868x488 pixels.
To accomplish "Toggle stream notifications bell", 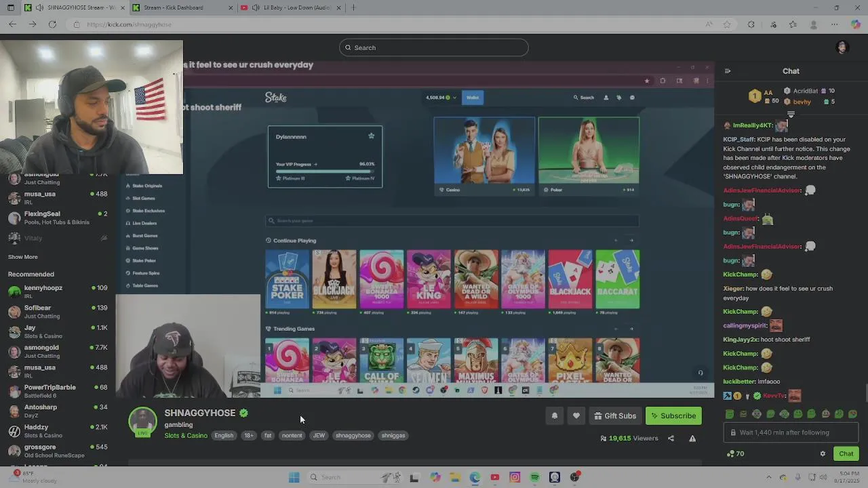I will pyautogui.click(x=554, y=416).
